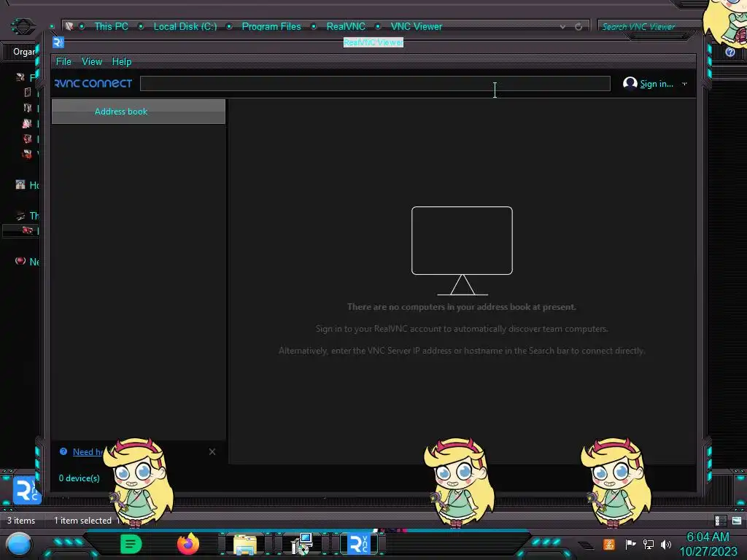The width and height of the screenshot is (747, 560).
Task: Click the Search VNC Viewer box in Explorer
Action: coord(650,27)
